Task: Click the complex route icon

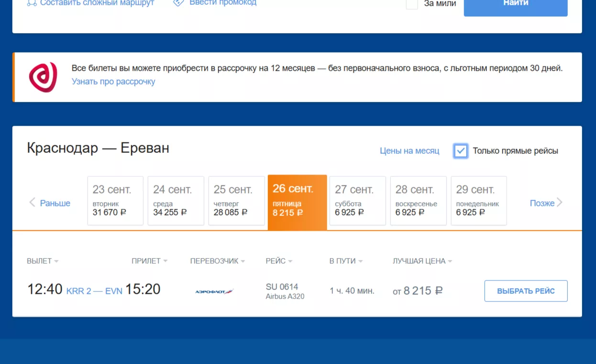Action: 32,3
